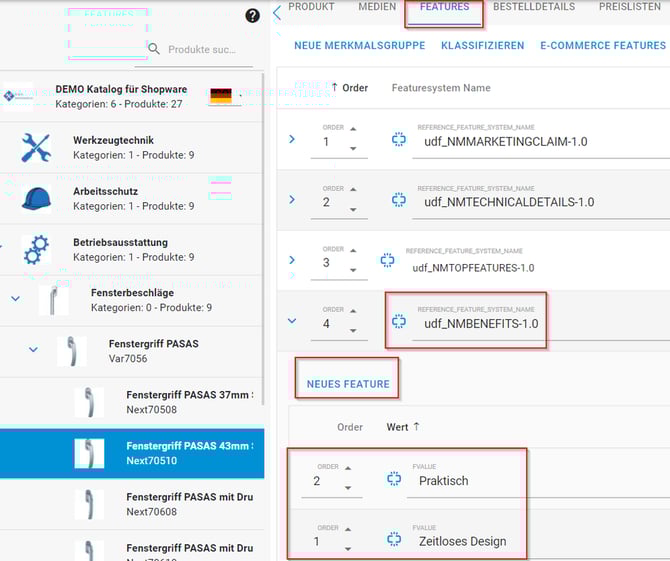Expand the udf_NMMARKETINGCLAIM-1.0 row
Screen dimensions: 670x561
(292, 139)
